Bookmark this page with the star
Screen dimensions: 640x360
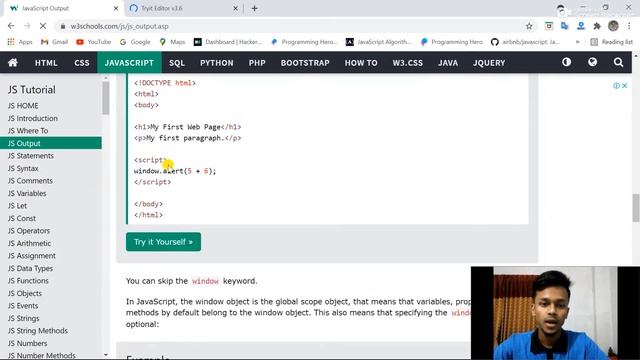point(529,26)
